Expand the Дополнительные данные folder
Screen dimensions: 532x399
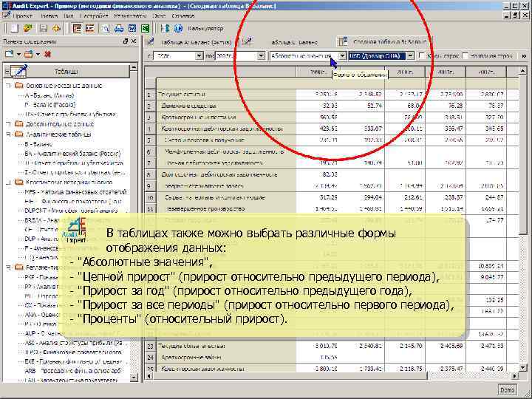8,124
